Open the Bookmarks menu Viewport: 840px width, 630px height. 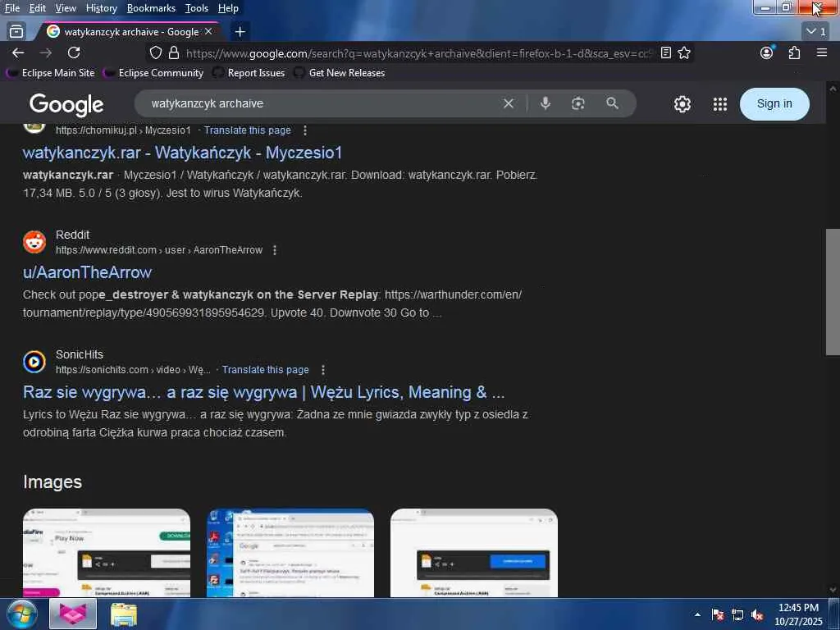(x=151, y=8)
